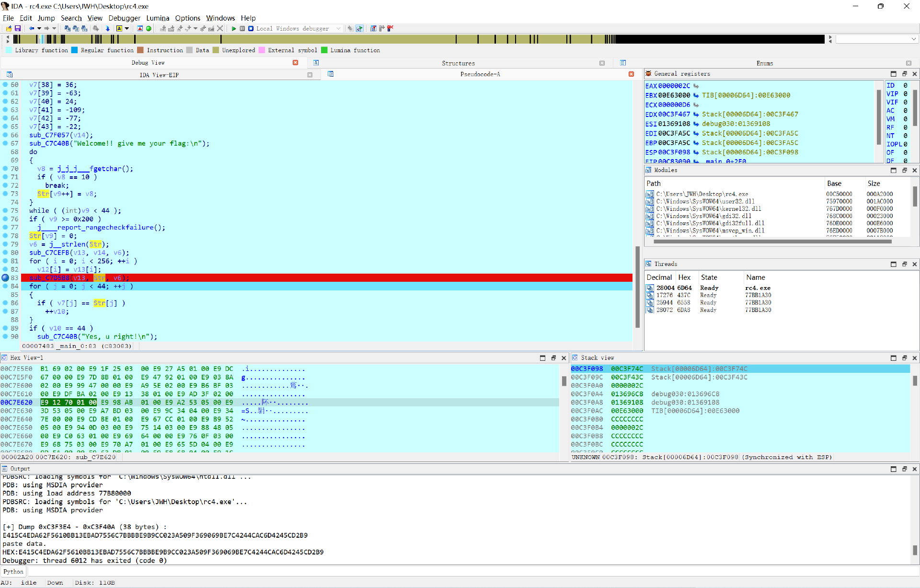Click the Regular function blue swatch
Screen dimensions: 920x588
[x=74, y=50]
